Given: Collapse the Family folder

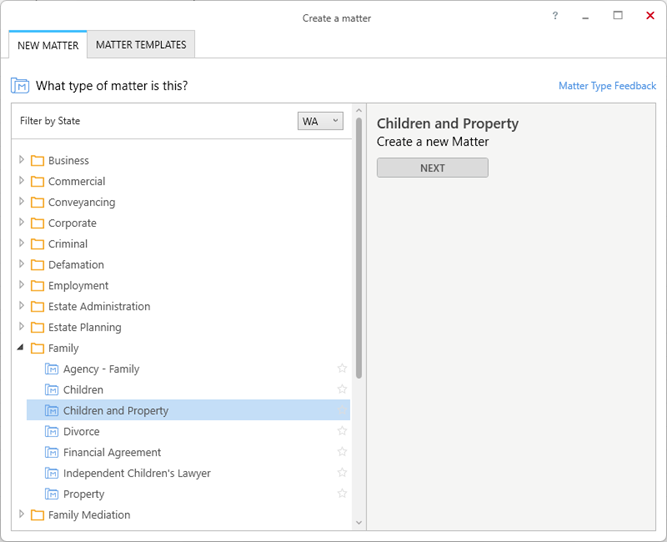Looking at the screenshot, I should point(22,348).
